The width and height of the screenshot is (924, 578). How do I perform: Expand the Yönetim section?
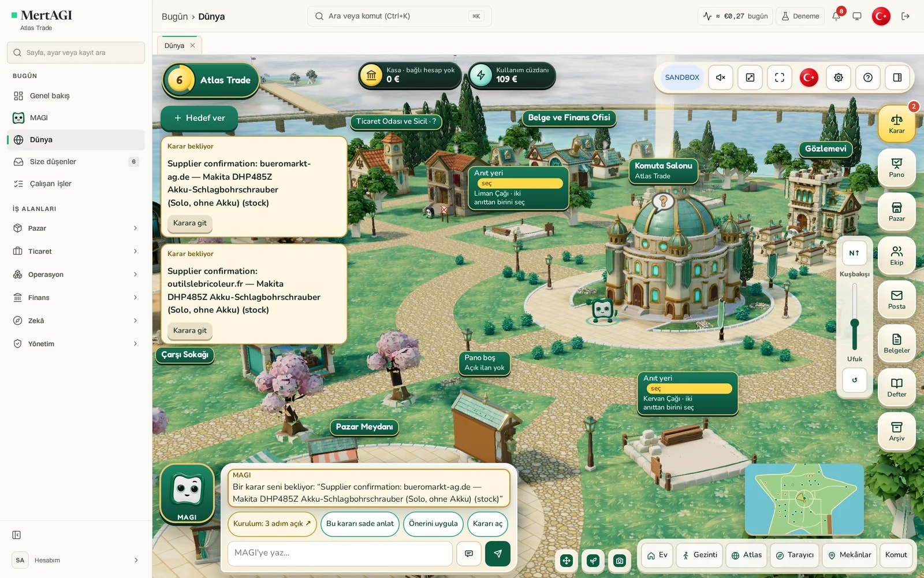76,344
